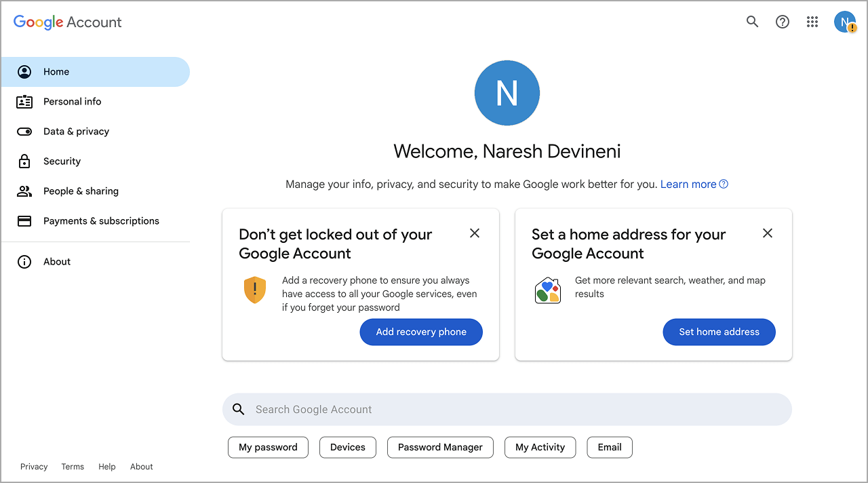Open the help question mark icon

pos(783,22)
